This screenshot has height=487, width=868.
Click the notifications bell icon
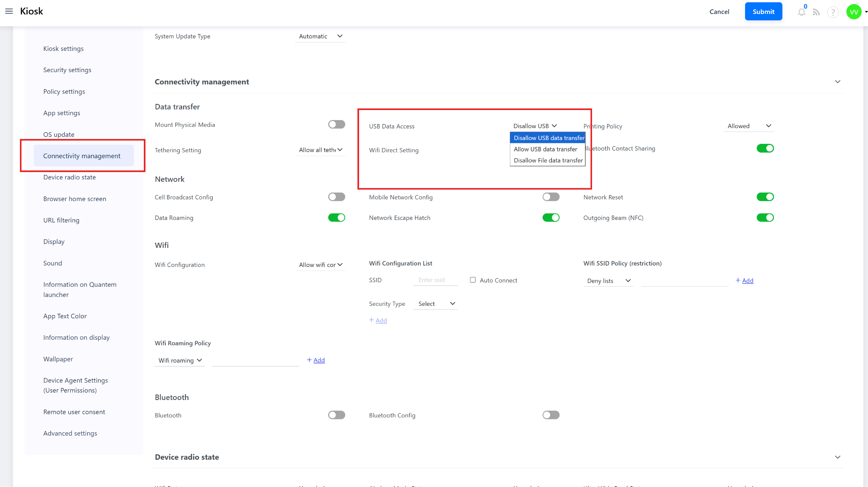(x=801, y=12)
